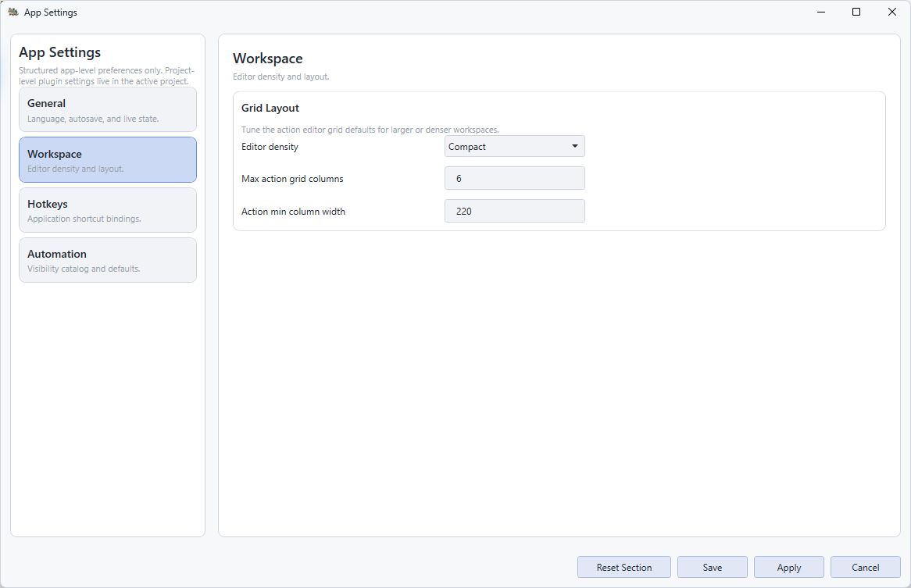
Task: Maximize the App Settings window
Action: point(856,12)
